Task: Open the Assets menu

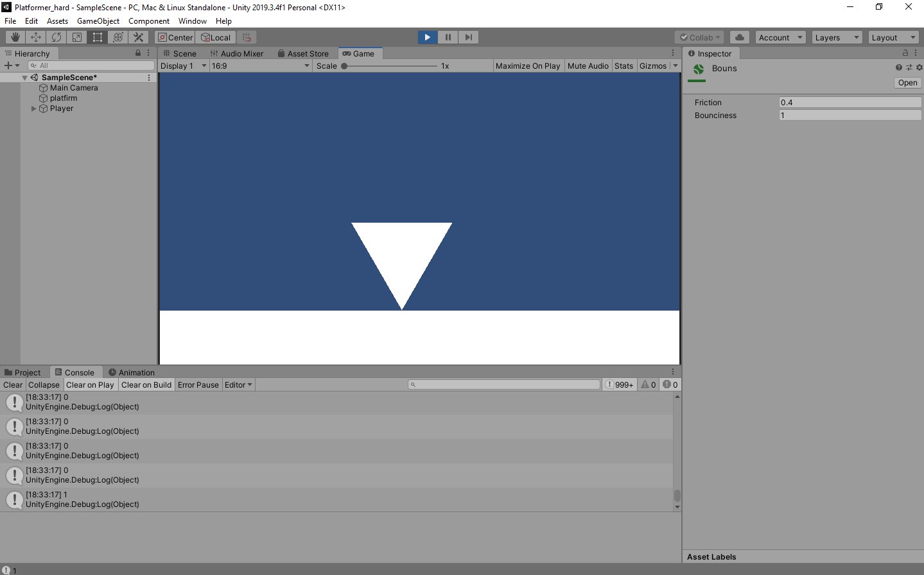Action: click(x=57, y=21)
